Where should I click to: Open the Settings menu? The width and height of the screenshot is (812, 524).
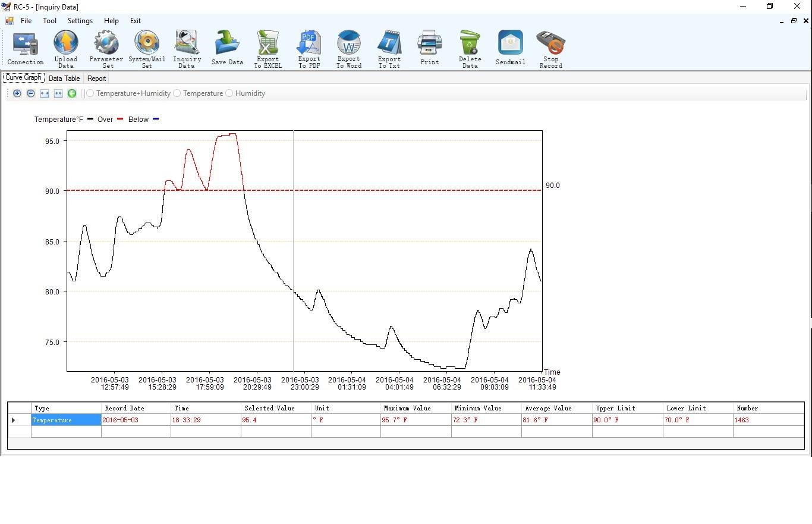tap(80, 21)
